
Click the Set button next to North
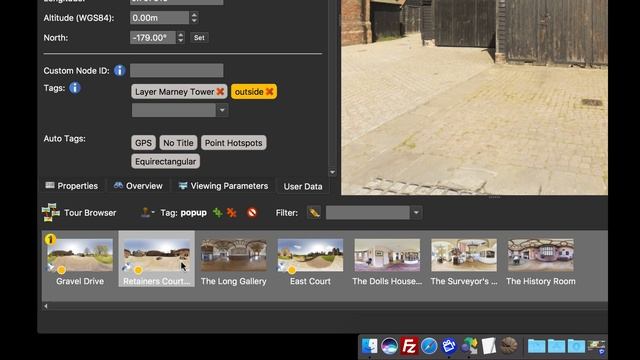coord(199,38)
